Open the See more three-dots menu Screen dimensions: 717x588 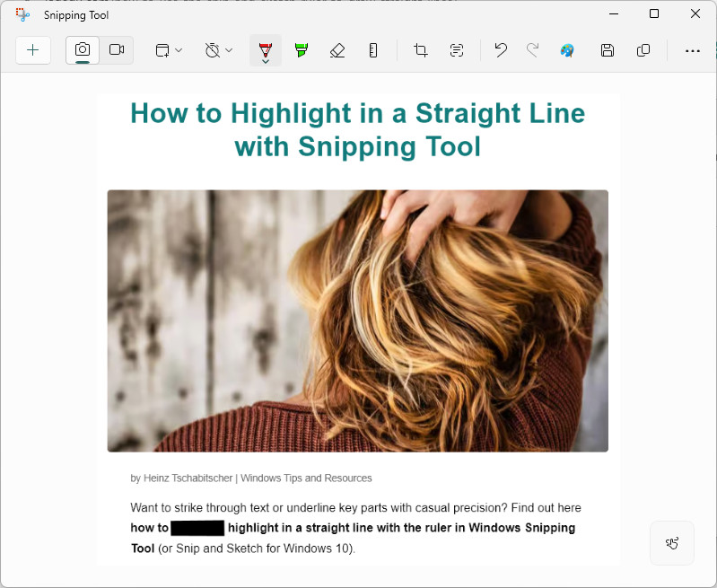(x=692, y=51)
